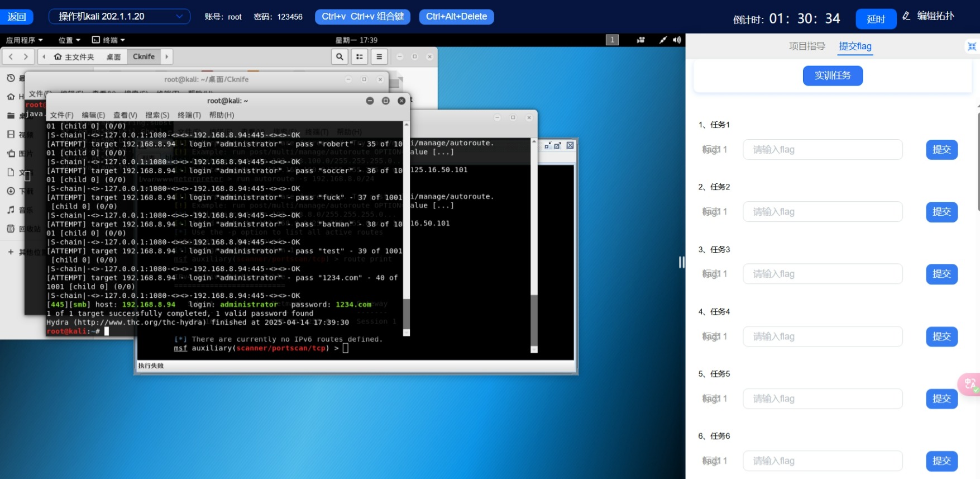
Task: Open 搜索(S) menu in root@kali terminal
Action: coord(157,115)
